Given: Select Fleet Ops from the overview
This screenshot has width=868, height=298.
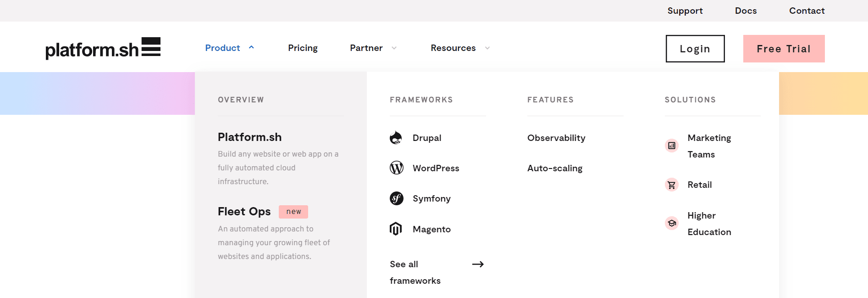Looking at the screenshot, I should point(244,211).
